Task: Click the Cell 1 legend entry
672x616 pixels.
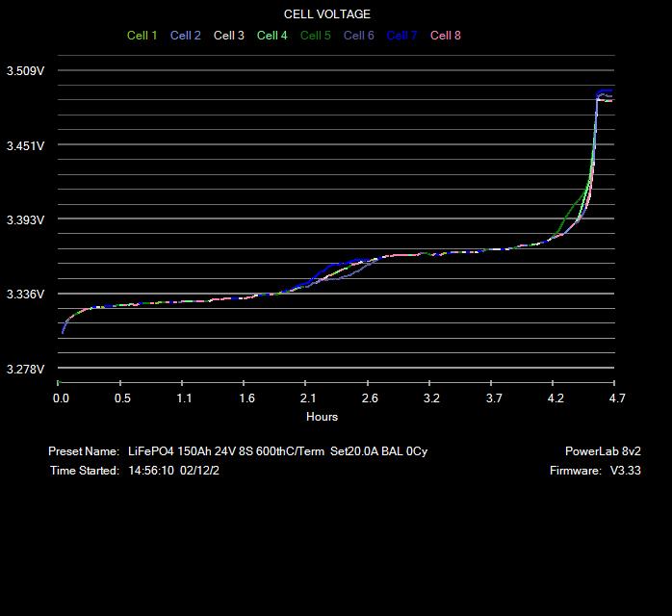Action: point(142,36)
